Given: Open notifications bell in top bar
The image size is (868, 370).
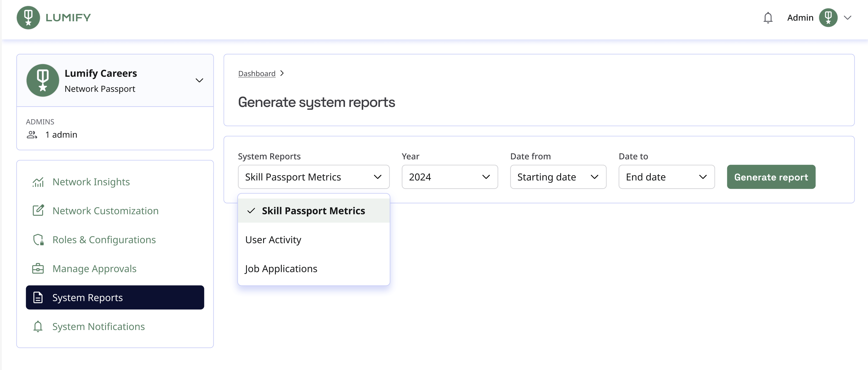Looking at the screenshot, I should 768,18.
